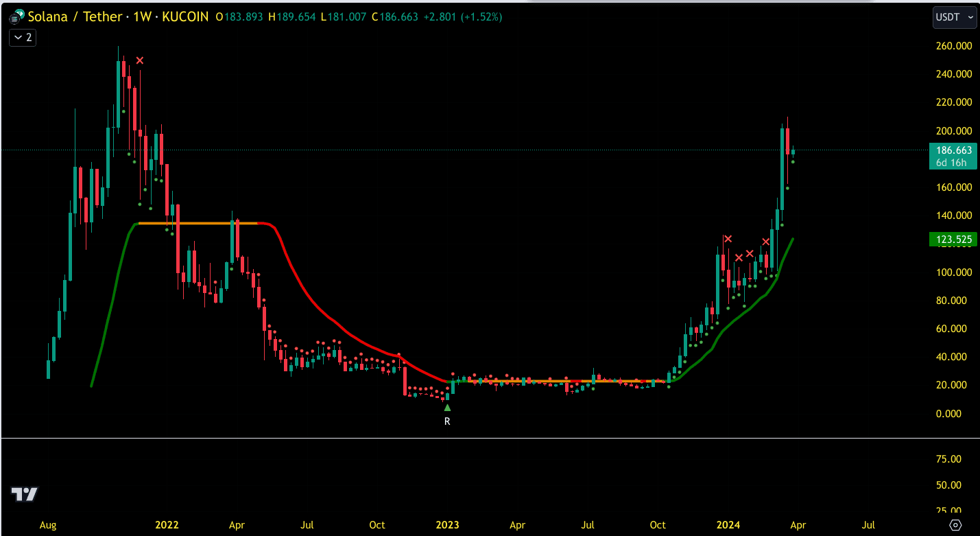Click the KUCOIN exchange name in the legend
The width and height of the screenshot is (980, 536).
click(185, 16)
